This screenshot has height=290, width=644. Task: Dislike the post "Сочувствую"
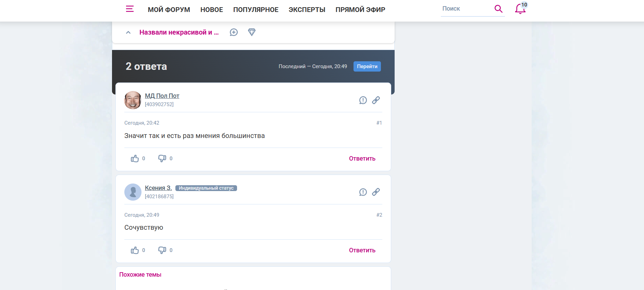point(162,250)
